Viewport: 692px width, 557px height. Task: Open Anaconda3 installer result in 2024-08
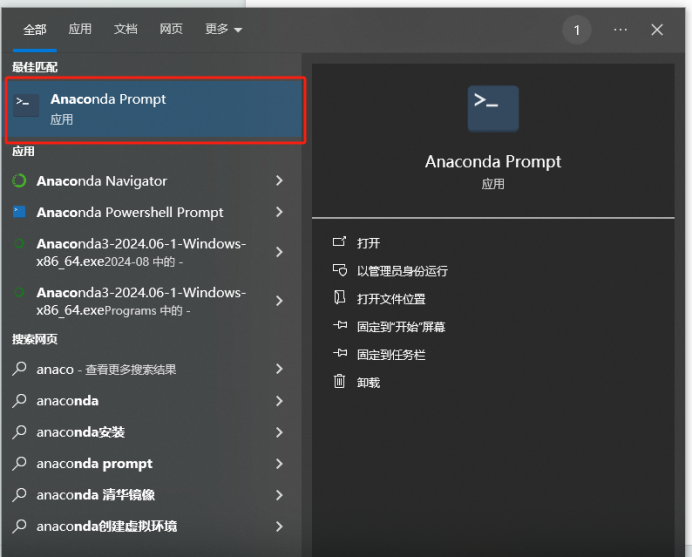click(141, 252)
